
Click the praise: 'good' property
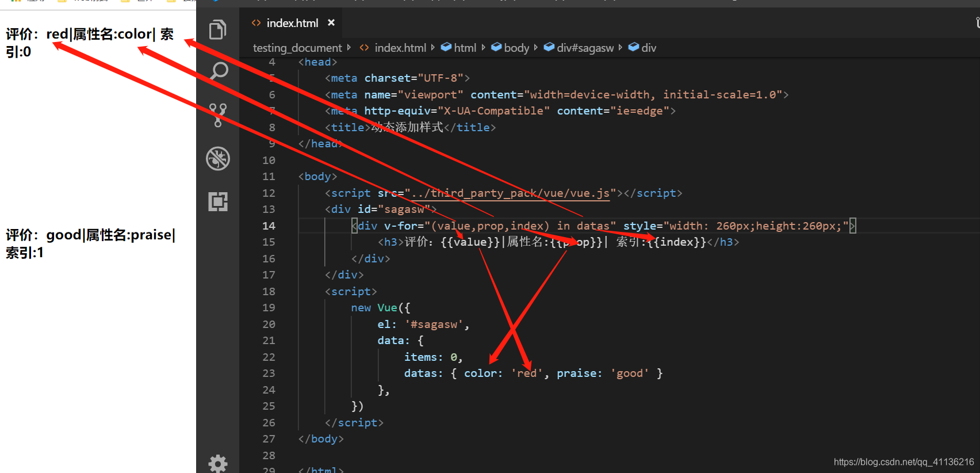(x=603, y=373)
